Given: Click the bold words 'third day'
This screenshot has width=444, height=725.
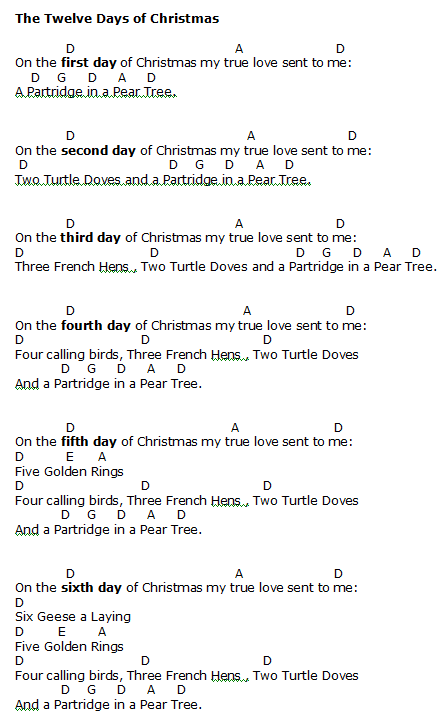Looking at the screenshot, I should [x=91, y=238].
